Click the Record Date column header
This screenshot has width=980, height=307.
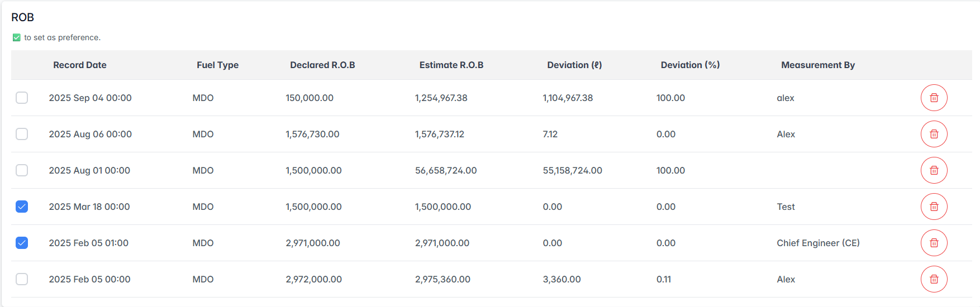pyautogui.click(x=80, y=65)
